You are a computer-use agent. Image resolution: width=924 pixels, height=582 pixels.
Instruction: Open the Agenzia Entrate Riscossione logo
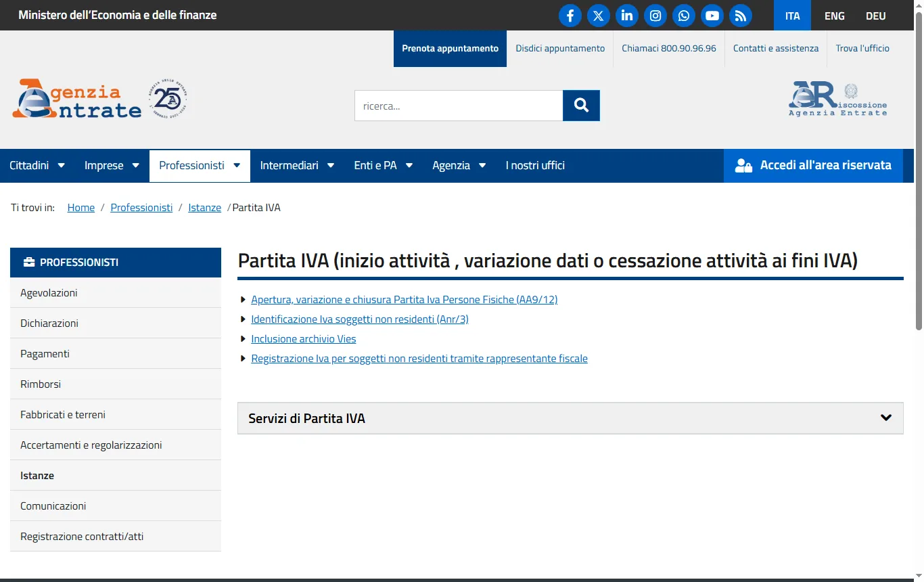pos(837,99)
